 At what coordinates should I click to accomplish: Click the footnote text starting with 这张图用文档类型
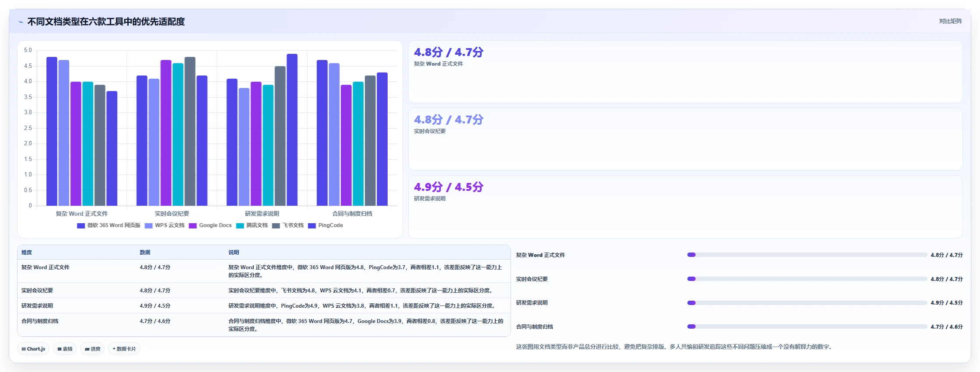point(675,347)
